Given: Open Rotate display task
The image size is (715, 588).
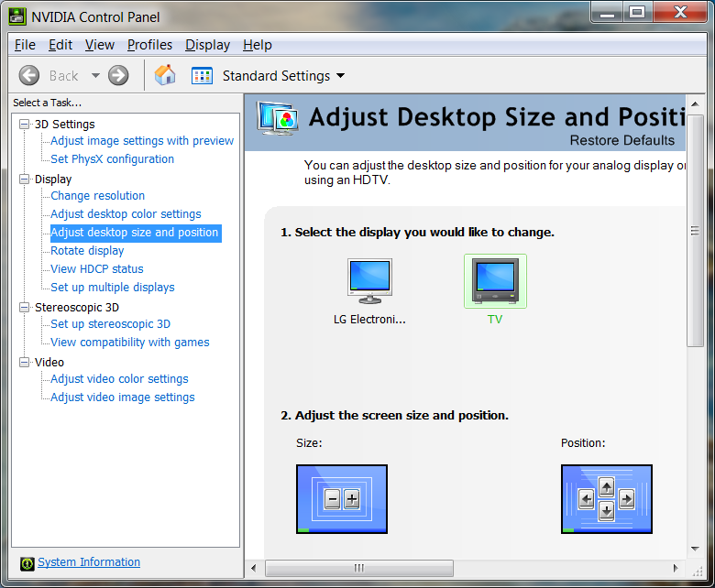Looking at the screenshot, I should pos(87,251).
